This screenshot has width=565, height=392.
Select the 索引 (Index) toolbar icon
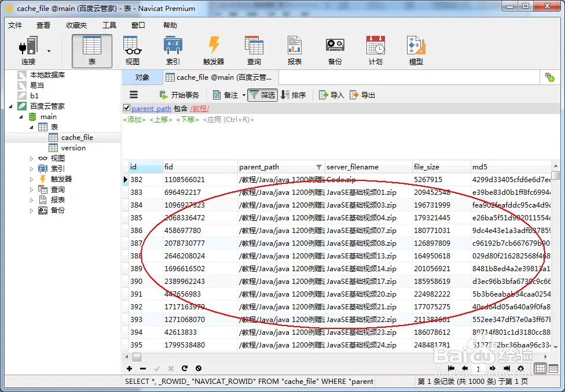(173, 51)
